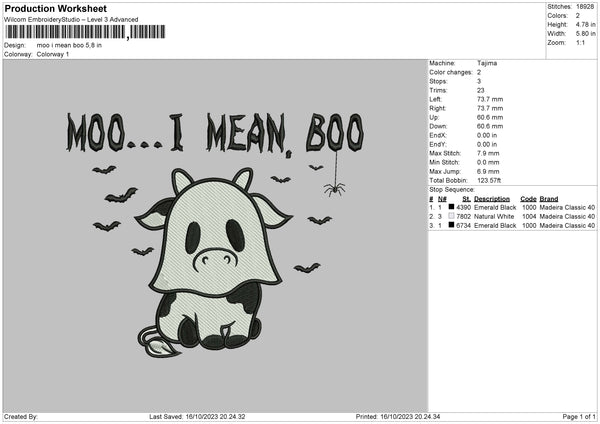Click the Right value 73.7 mm
The height and width of the screenshot is (424, 600).
pos(490,108)
